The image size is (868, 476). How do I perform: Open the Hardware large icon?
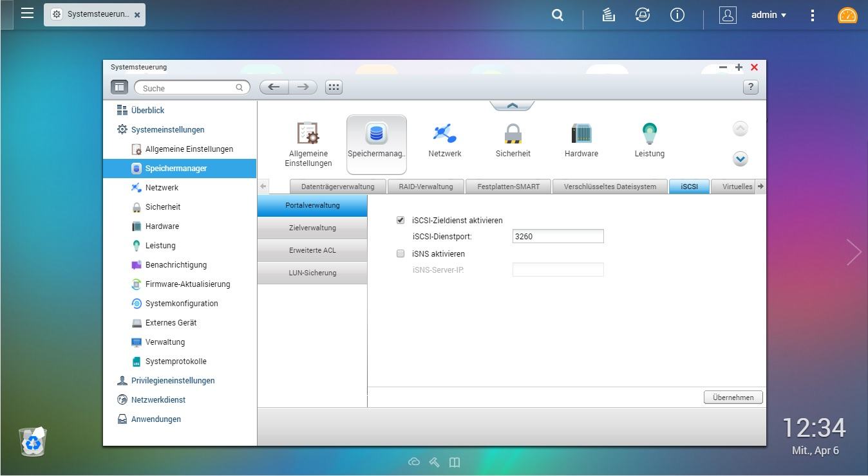(x=581, y=140)
